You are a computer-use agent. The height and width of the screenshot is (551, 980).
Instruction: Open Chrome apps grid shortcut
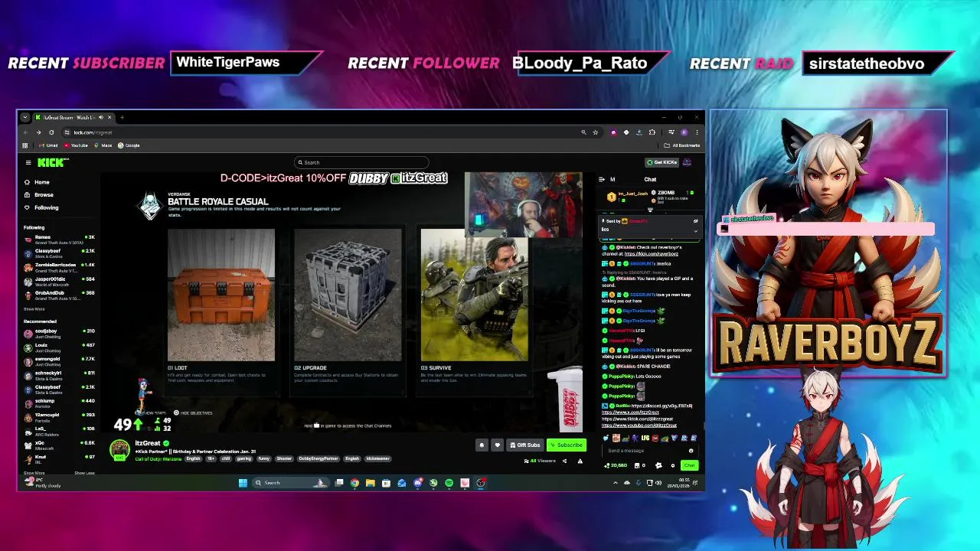coord(25,145)
